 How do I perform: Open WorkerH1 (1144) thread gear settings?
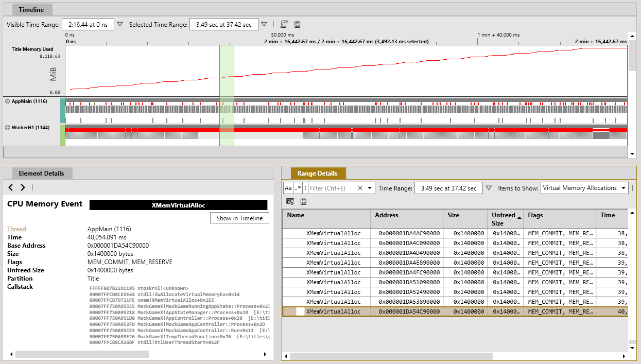coord(8,127)
